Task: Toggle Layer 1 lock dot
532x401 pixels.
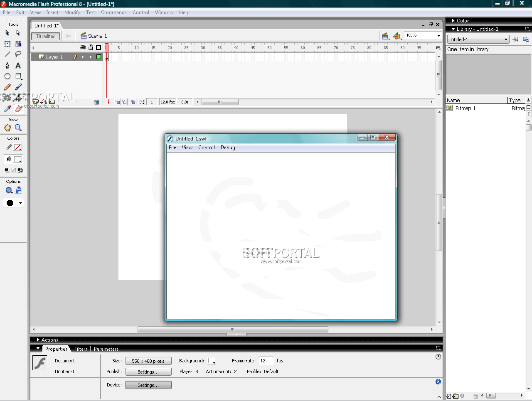Action: coord(91,57)
